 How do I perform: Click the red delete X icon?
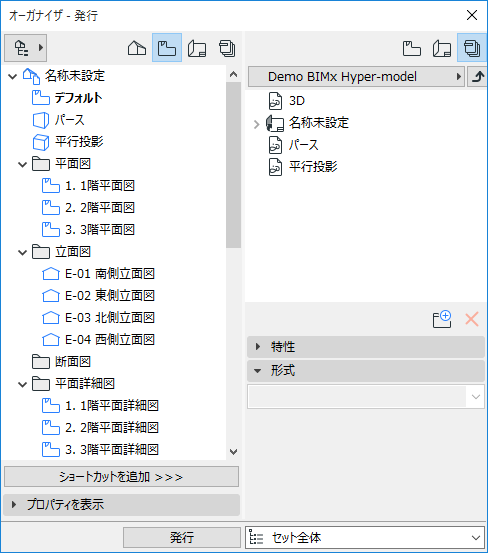[x=471, y=319]
